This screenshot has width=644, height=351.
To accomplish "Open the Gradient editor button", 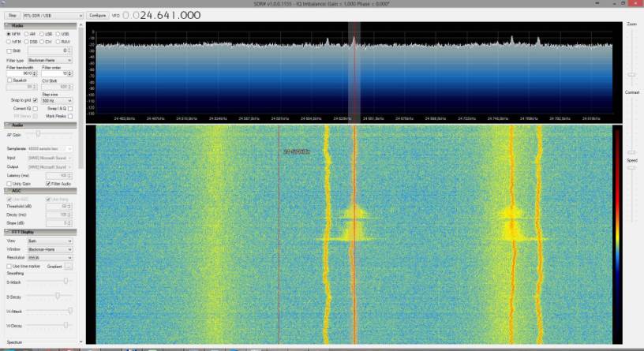I will tap(68, 267).
